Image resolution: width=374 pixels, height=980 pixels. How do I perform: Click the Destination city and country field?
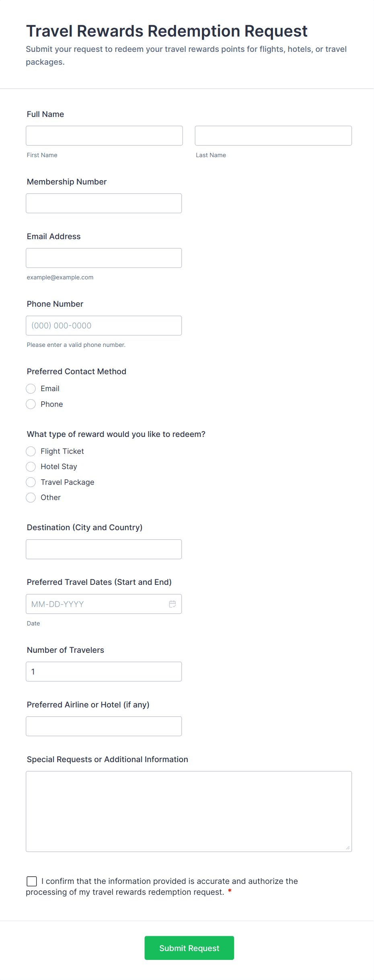[104, 549]
